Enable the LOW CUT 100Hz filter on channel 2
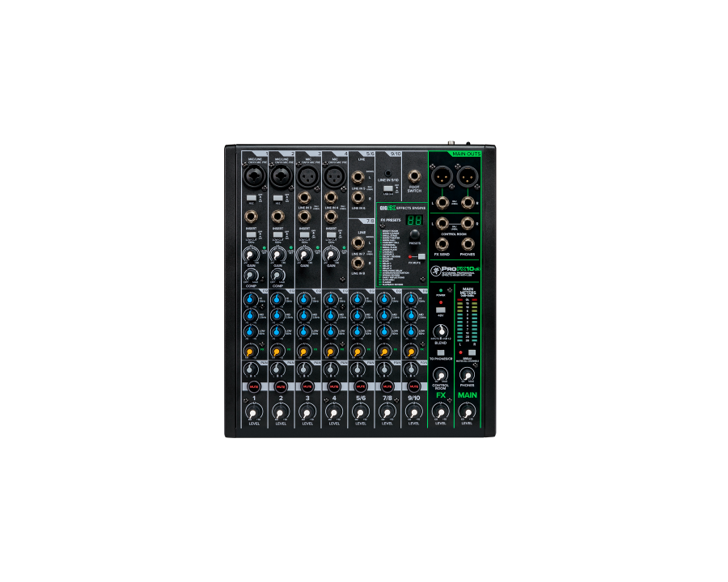 [277, 234]
